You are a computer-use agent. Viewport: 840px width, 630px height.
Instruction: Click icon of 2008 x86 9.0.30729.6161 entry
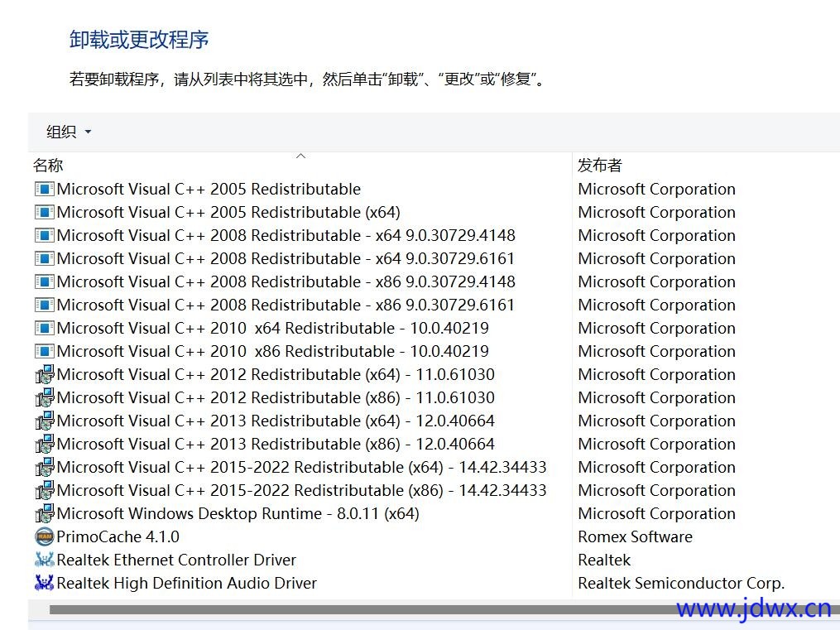click(45, 305)
